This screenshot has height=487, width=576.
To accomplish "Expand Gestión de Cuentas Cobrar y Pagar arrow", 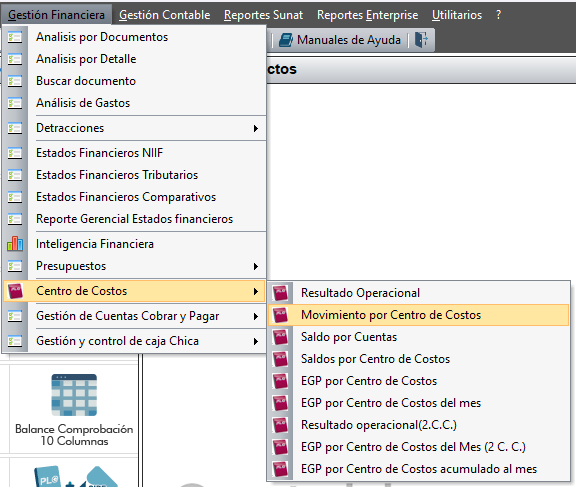I will [x=256, y=316].
